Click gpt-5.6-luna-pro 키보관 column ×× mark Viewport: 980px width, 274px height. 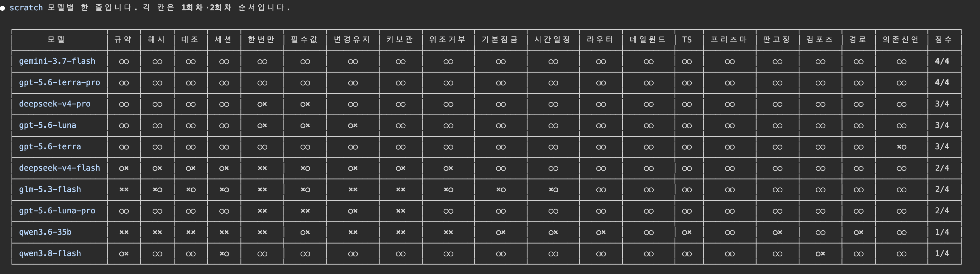[401, 211]
